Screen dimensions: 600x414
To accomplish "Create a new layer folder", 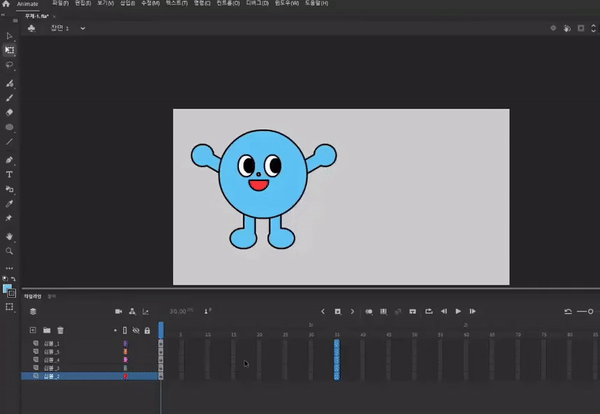I will point(46,329).
